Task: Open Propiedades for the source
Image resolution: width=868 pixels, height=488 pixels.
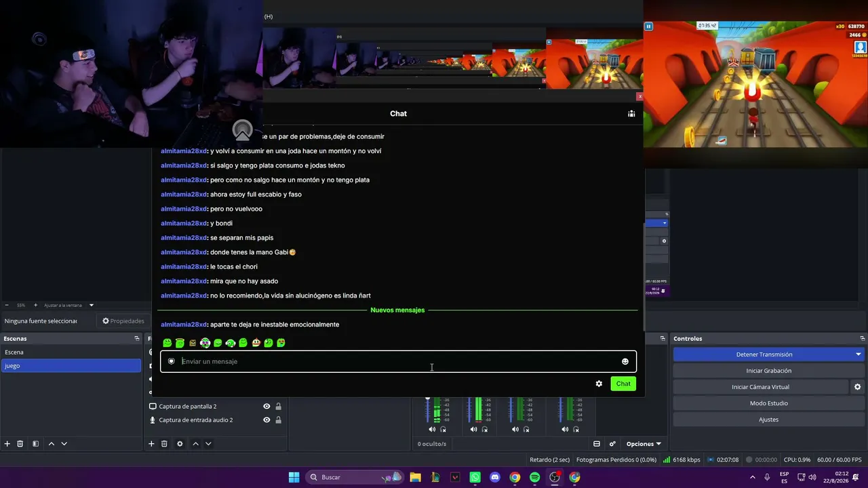Action: pyautogui.click(x=123, y=321)
